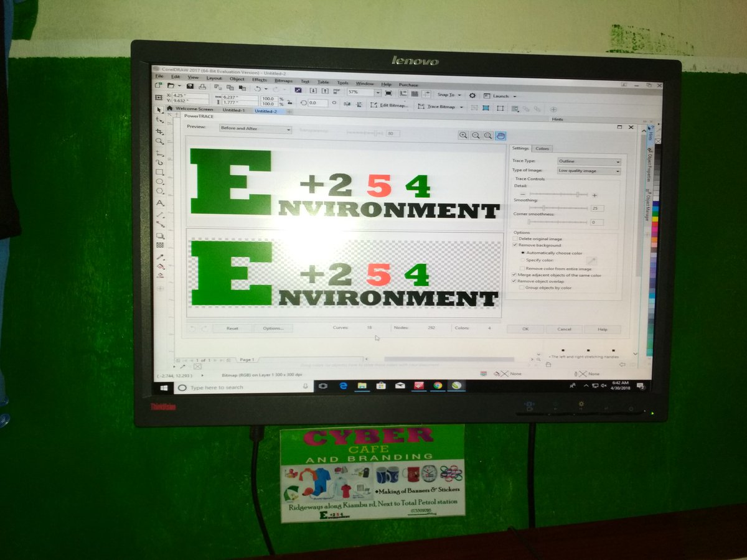Click the Lock ratio padlock icon
Screen dimensions: 747x560
pos(290,101)
